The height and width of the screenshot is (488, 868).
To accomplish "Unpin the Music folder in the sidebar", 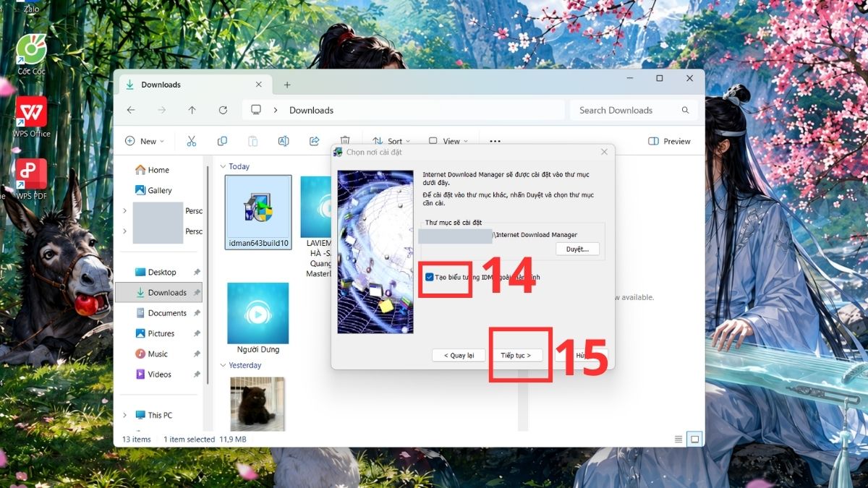I will 197,354.
